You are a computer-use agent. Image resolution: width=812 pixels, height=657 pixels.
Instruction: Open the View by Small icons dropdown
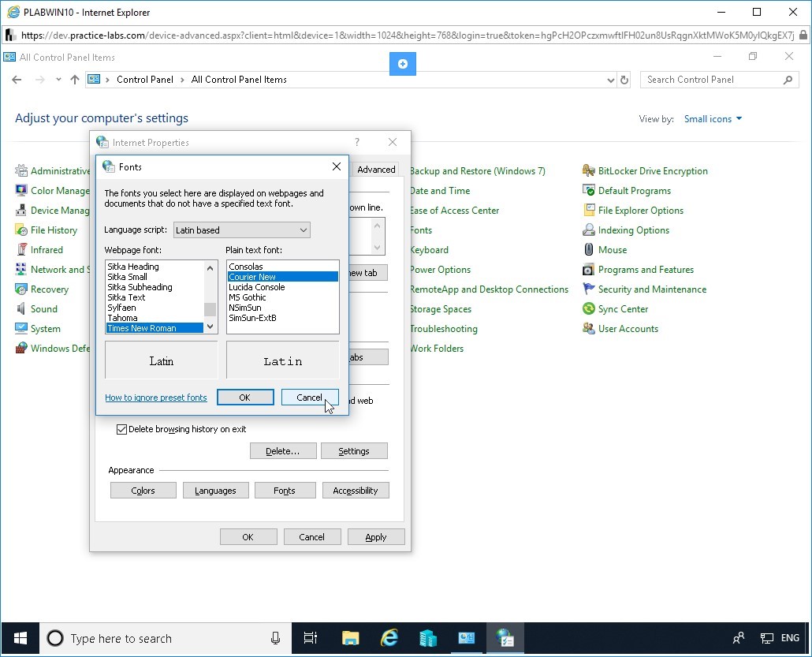(x=713, y=118)
